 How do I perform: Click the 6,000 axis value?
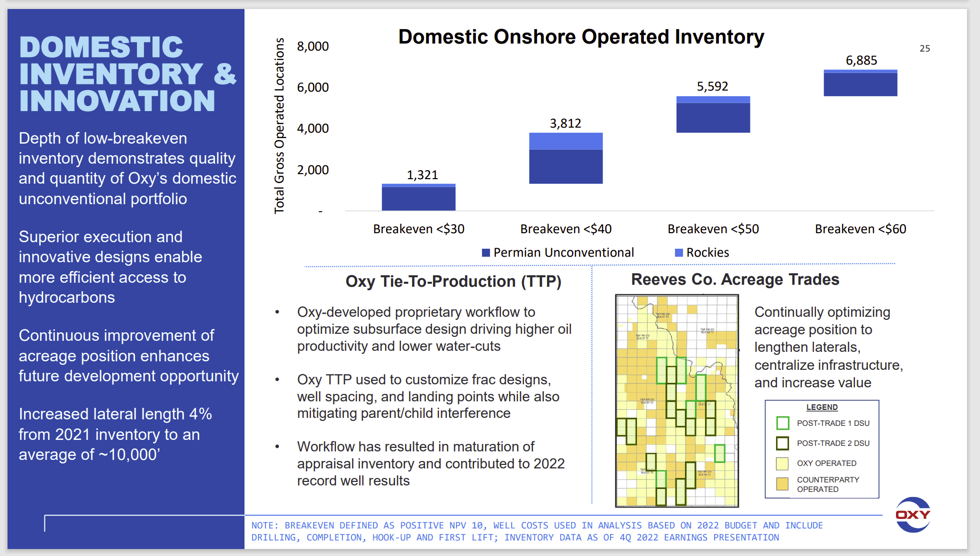click(x=313, y=88)
